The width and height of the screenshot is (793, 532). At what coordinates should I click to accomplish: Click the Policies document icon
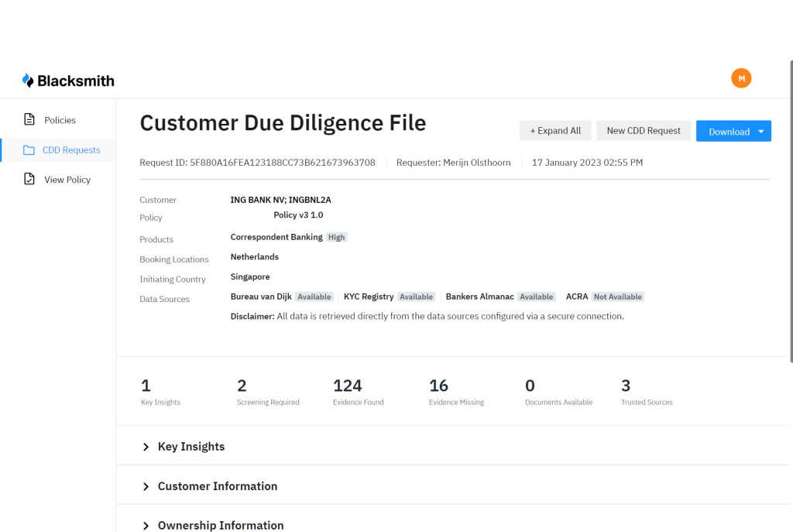29,119
